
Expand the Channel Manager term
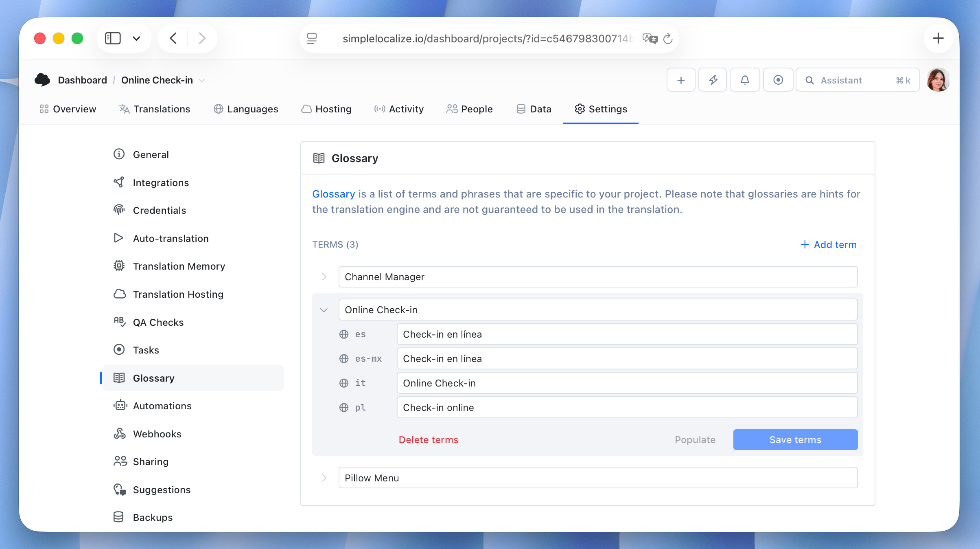[x=324, y=277]
